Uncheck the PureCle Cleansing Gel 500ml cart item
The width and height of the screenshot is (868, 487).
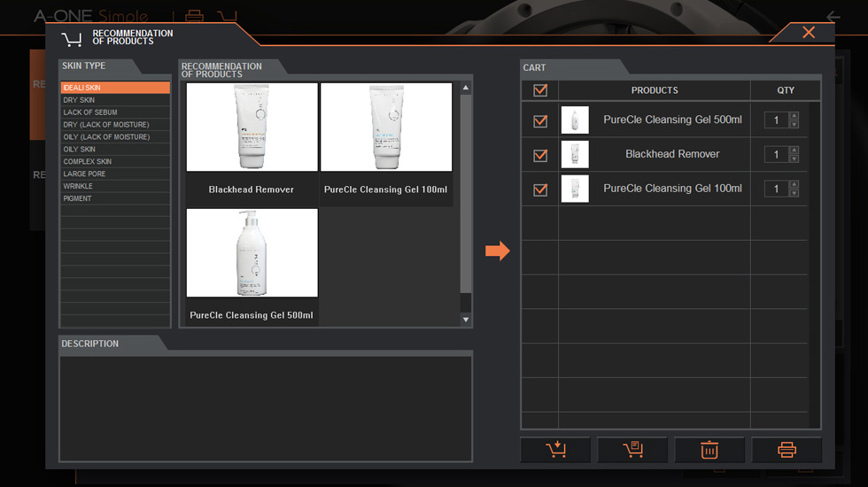coord(540,120)
